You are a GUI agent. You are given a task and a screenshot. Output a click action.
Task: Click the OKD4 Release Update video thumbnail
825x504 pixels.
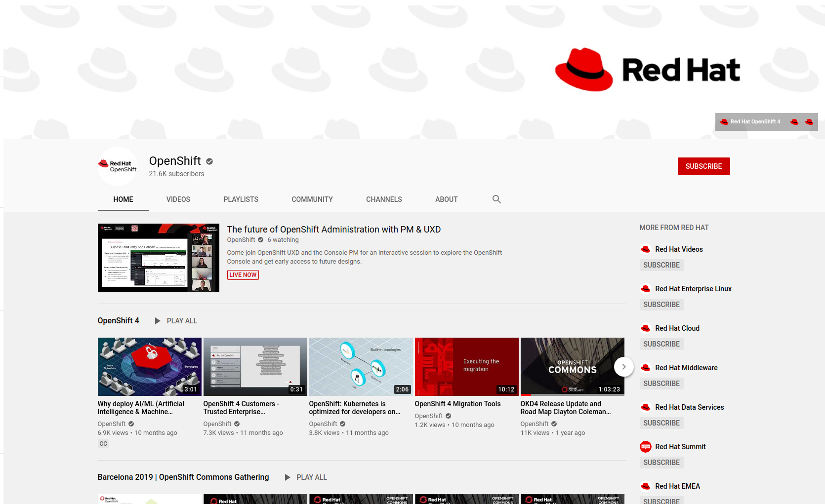[572, 366]
